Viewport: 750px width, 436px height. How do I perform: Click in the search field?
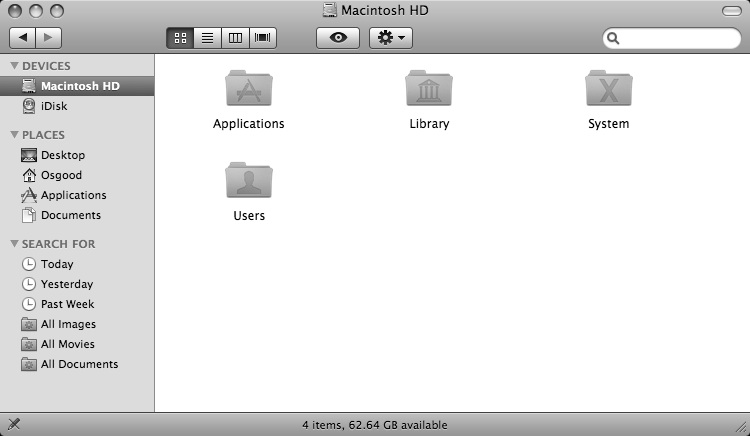[676, 38]
